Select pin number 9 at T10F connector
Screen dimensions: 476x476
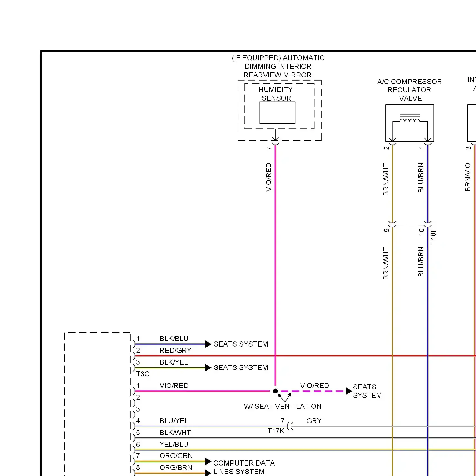click(x=387, y=230)
